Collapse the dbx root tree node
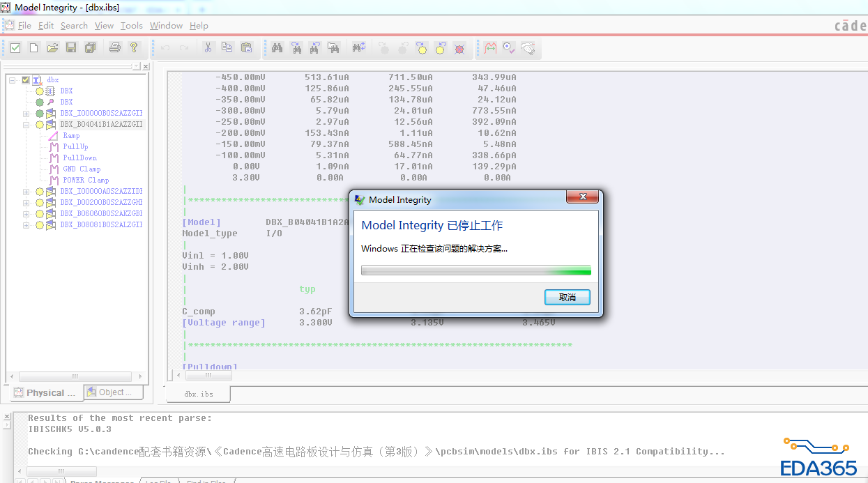Image resolution: width=868 pixels, height=483 pixels. [x=13, y=80]
